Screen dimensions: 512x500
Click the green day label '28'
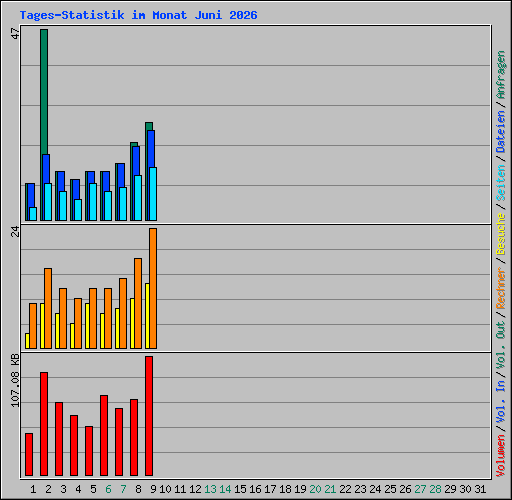pyautogui.click(x=435, y=489)
